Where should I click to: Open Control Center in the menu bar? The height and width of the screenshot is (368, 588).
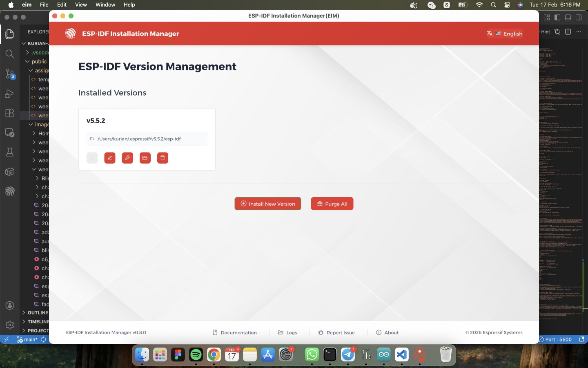507,5
